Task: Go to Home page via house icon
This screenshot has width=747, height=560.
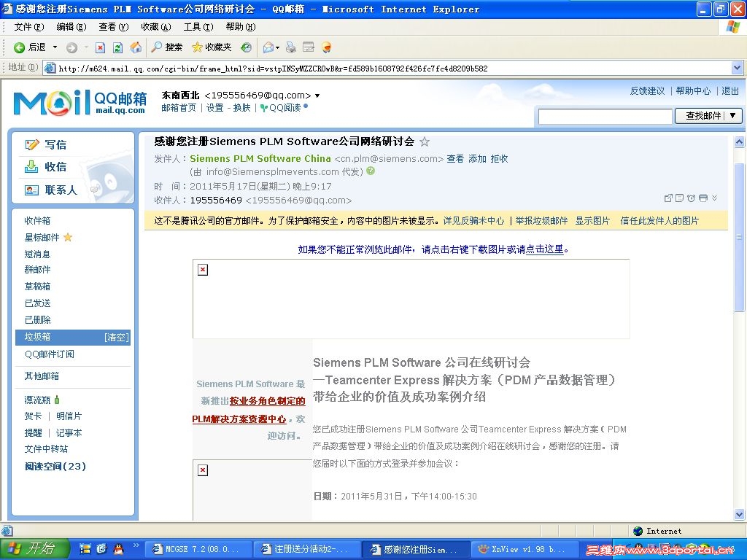Action: pos(136,47)
